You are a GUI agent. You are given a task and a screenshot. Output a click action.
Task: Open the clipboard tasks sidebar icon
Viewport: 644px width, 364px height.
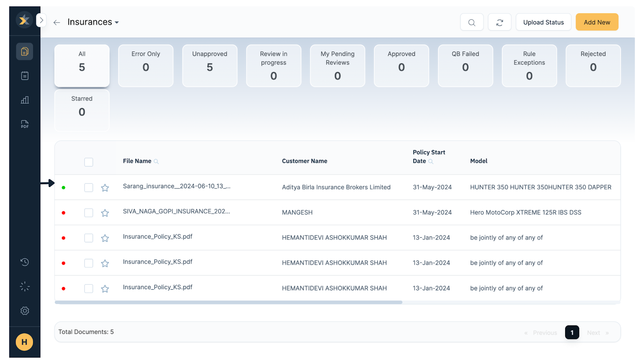[x=25, y=76]
